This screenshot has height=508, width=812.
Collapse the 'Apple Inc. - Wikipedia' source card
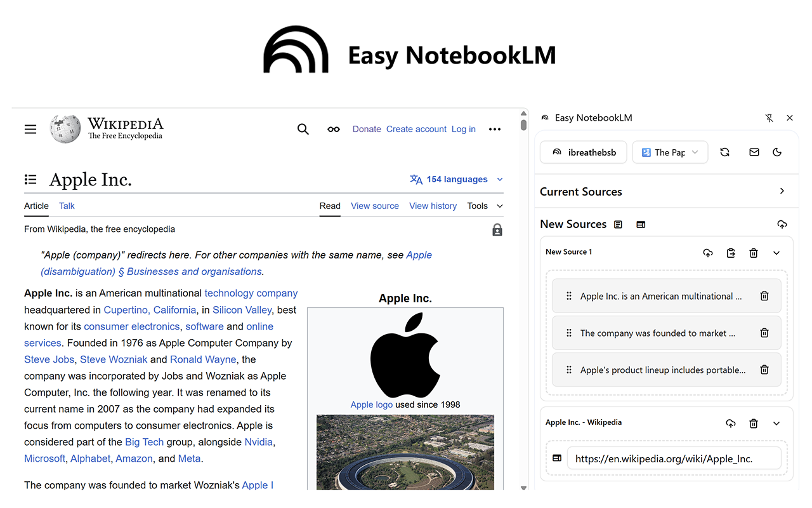[776, 423]
